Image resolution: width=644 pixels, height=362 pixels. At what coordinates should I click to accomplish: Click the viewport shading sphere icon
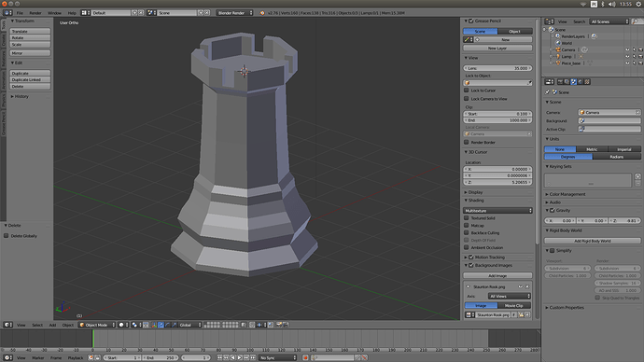coord(121,325)
